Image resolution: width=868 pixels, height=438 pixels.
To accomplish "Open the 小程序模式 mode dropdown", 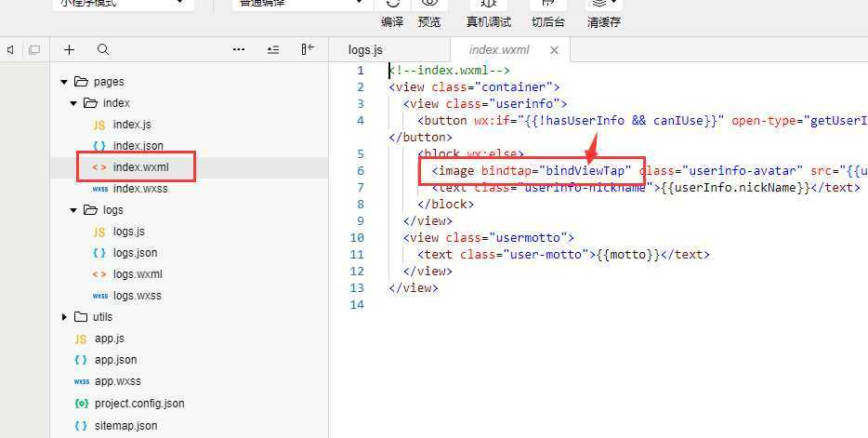I will [124, 4].
